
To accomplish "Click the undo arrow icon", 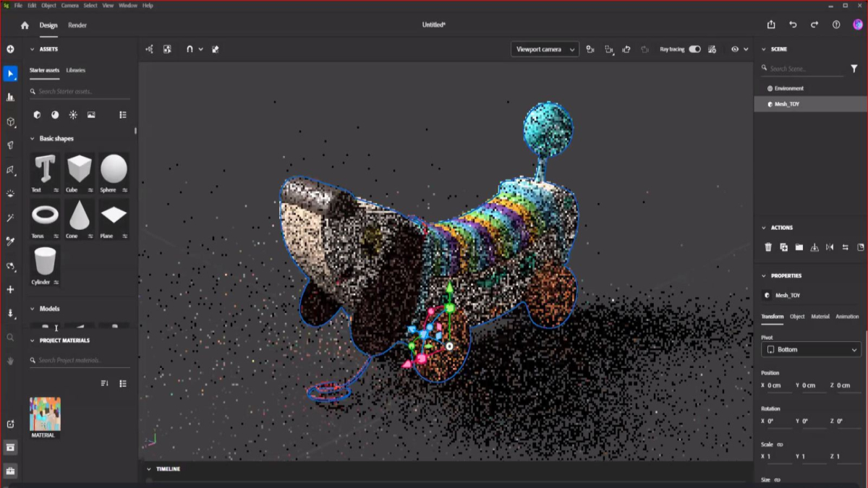I will 793,25.
